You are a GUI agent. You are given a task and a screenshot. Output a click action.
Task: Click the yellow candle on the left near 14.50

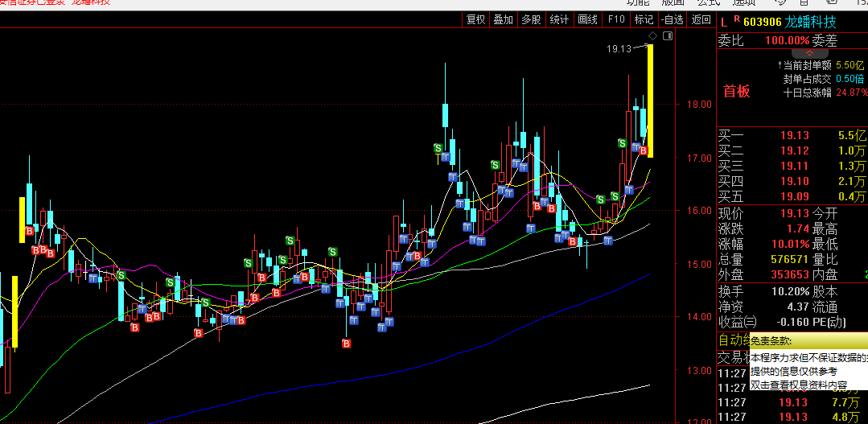[x=15, y=311]
